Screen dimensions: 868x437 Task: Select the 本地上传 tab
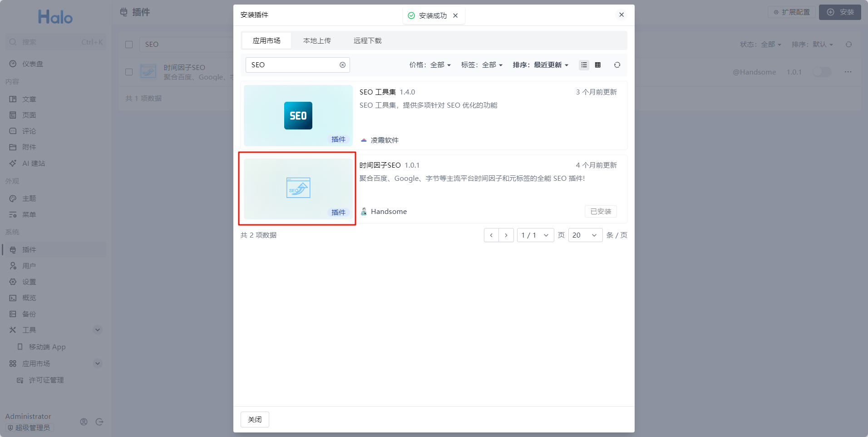[x=317, y=41]
